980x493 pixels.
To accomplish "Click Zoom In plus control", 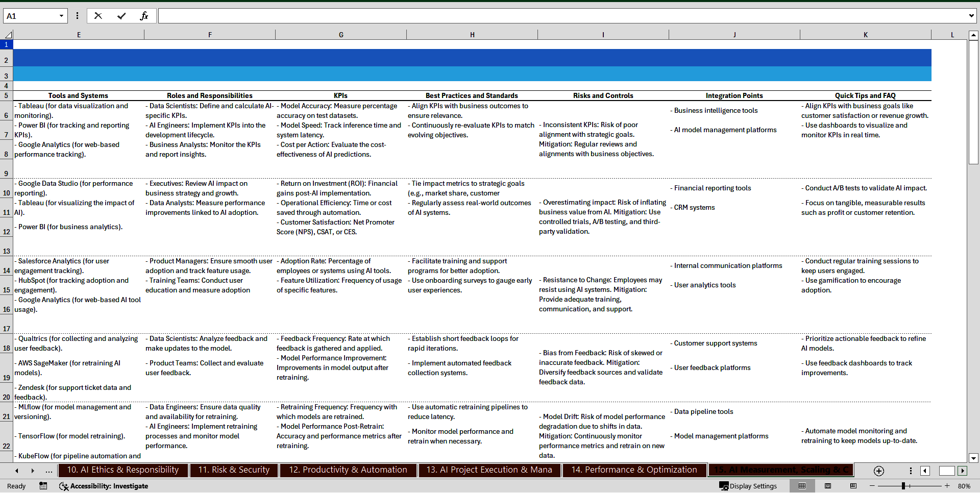I will (947, 486).
